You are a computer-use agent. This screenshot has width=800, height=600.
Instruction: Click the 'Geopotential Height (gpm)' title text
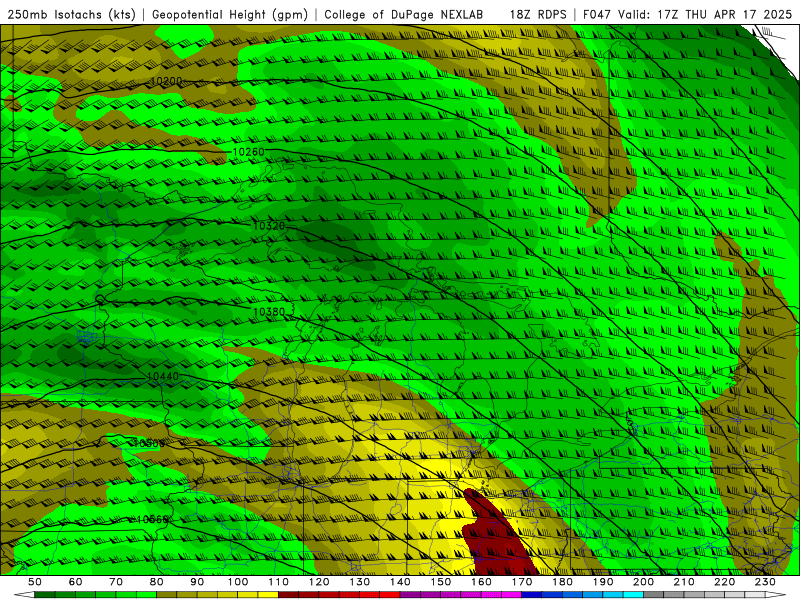(x=230, y=14)
